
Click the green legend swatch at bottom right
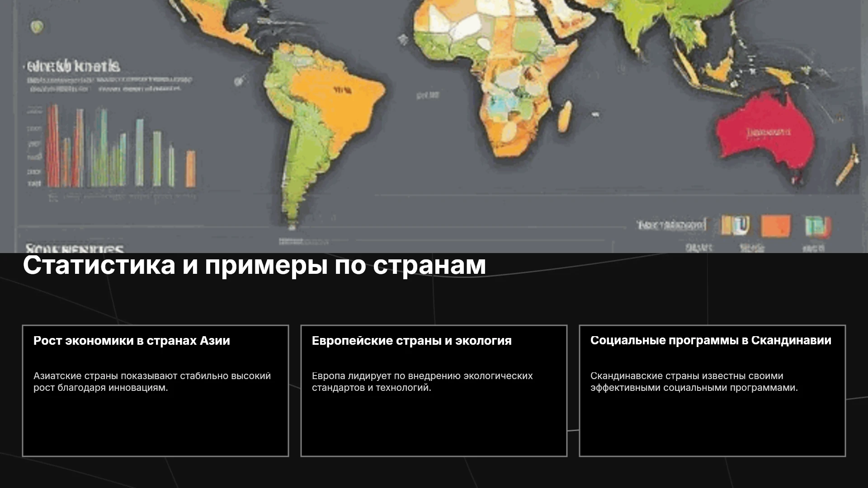[817, 226]
